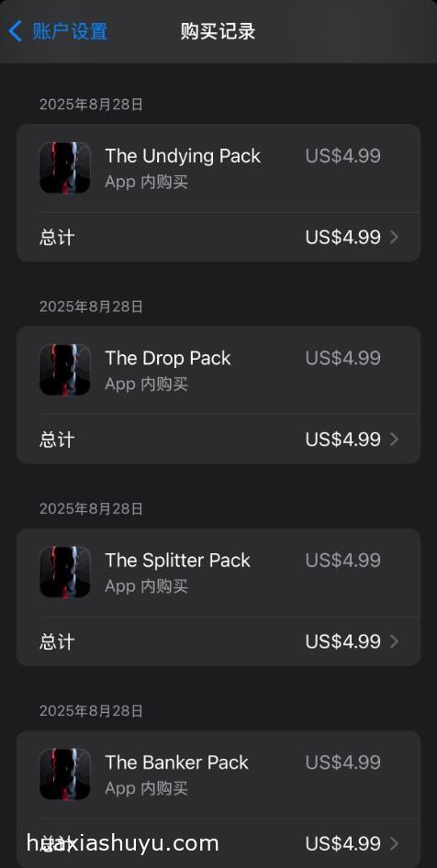
Task: Tap The Drop Pack total price US$4.99
Action: [x=342, y=440]
